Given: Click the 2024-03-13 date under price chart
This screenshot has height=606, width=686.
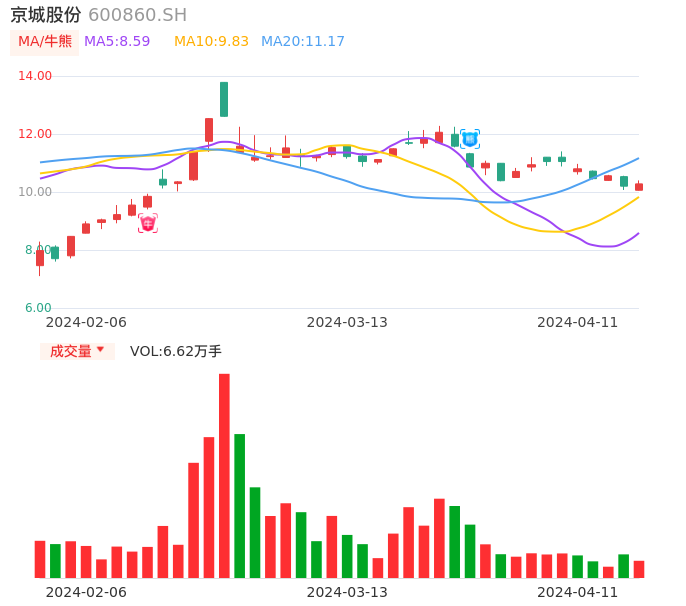Looking at the screenshot, I should pyautogui.click(x=347, y=322).
